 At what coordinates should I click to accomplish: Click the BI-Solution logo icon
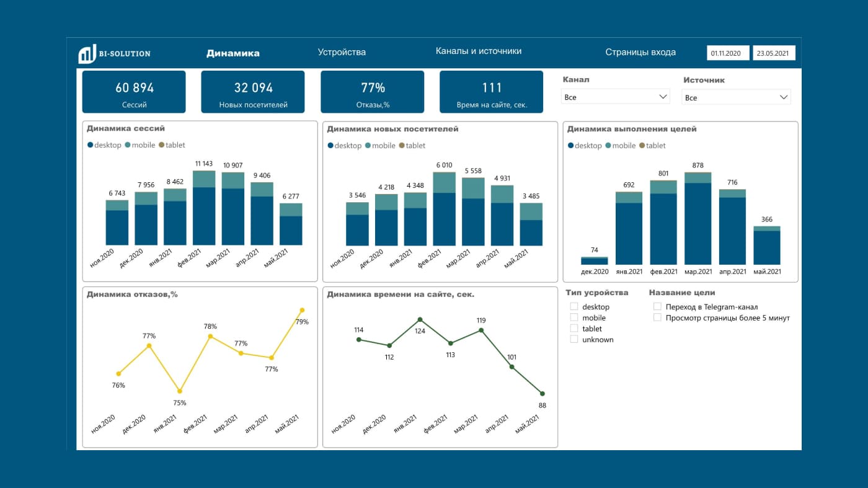click(x=86, y=54)
